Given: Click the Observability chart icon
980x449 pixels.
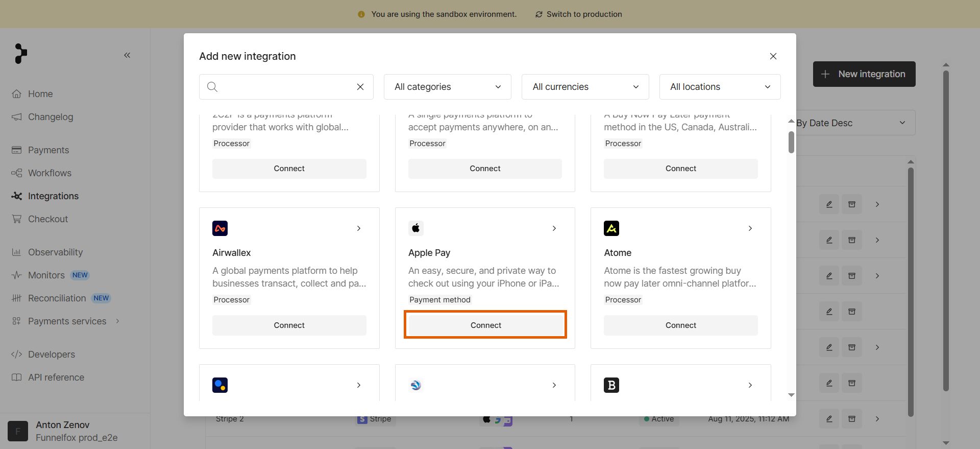Looking at the screenshot, I should [17, 252].
